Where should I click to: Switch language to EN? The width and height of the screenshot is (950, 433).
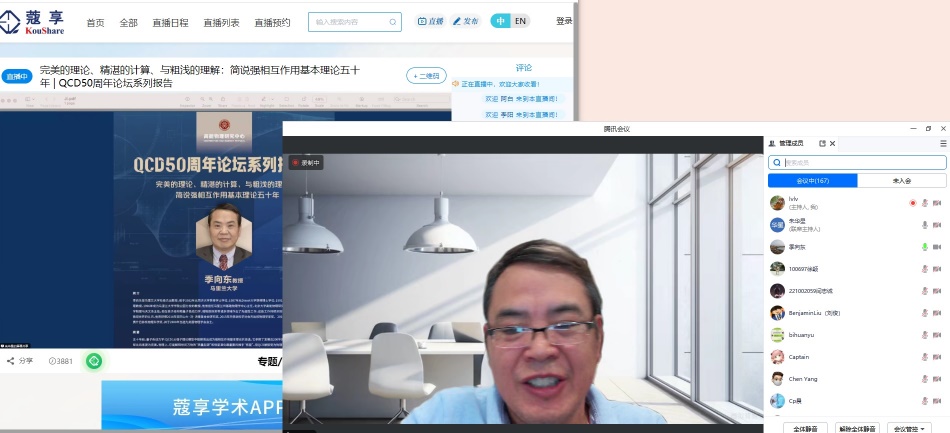click(520, 21)
